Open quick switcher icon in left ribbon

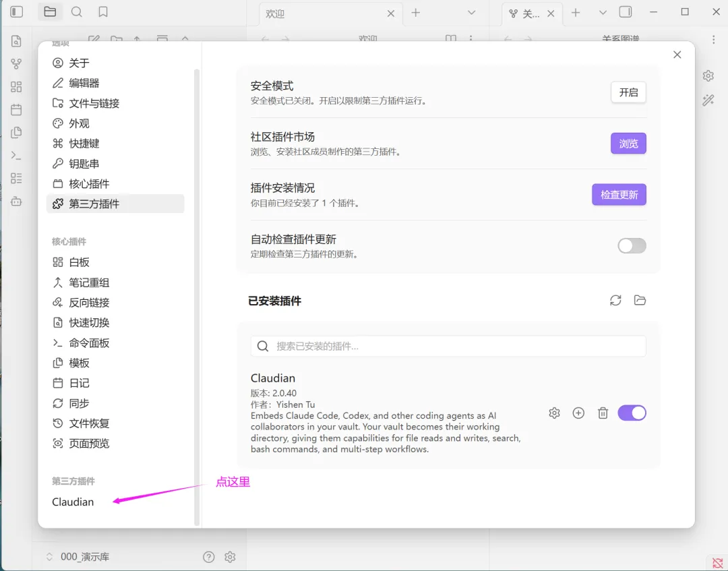[16, 41]
